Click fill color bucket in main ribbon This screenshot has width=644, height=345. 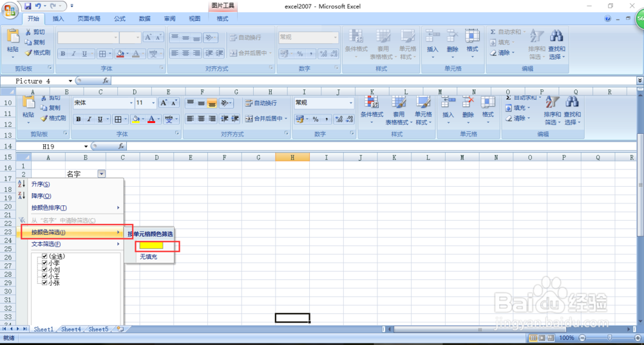[x=120, y=54]
